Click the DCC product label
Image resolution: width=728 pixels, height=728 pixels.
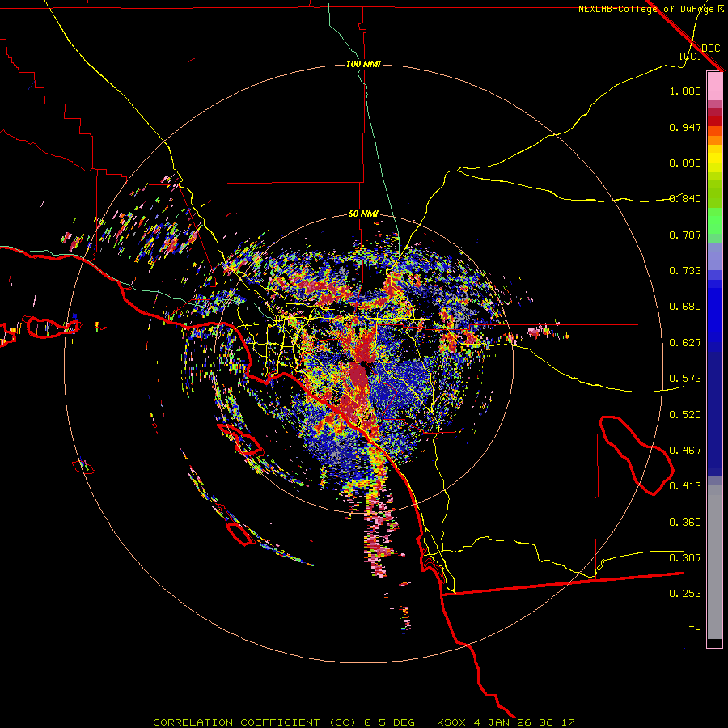(x=711, y=48)
